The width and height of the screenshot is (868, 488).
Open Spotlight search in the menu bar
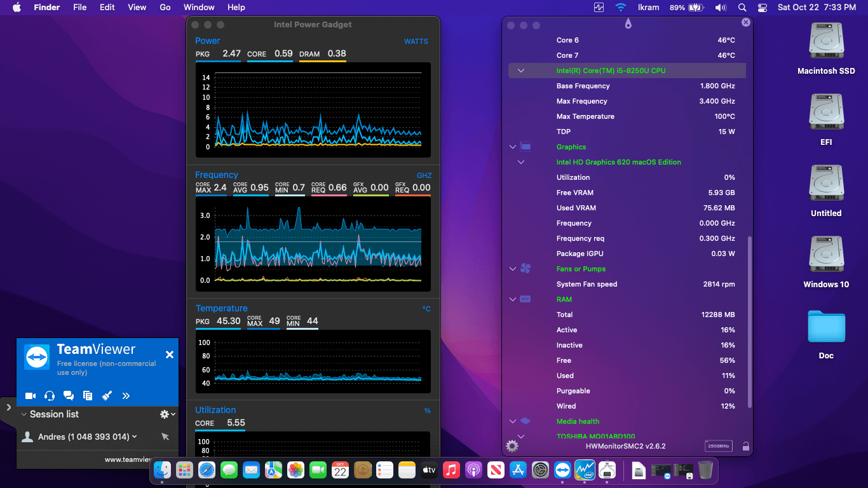[x=741, y=7]
